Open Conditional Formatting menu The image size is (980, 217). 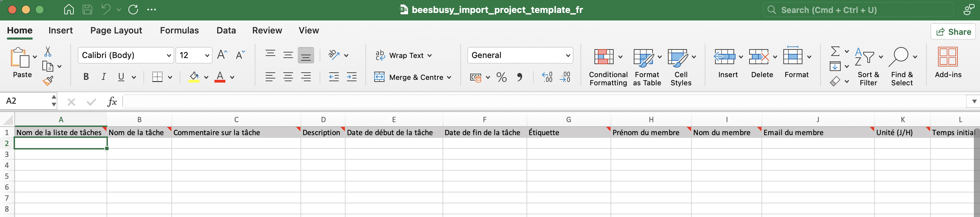pyautogui.click(x=608, y=67)
